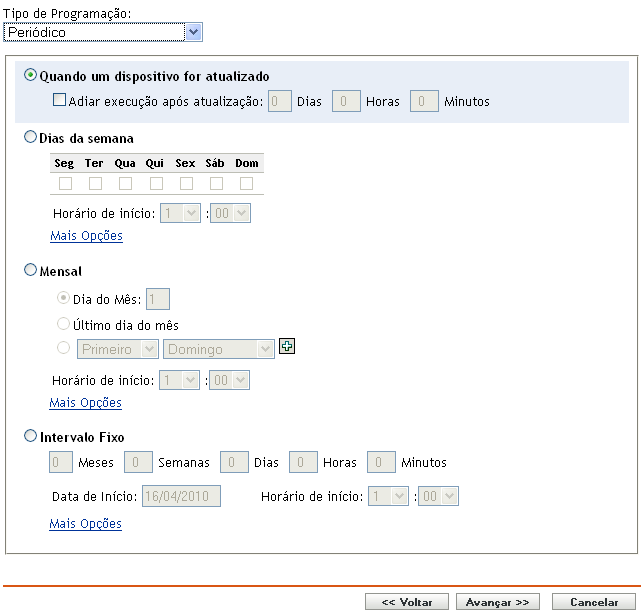
Task: Open the Tipo de Programação dropdown
Action: [x=103, y=32]
